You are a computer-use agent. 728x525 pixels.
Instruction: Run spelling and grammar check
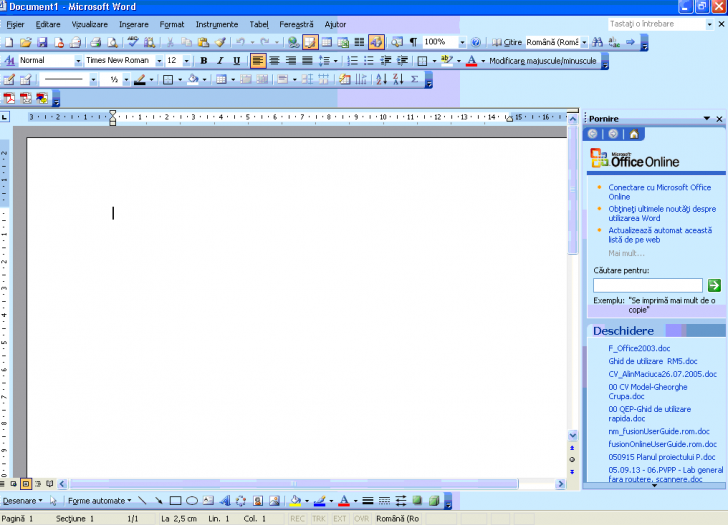coord(133,43)
